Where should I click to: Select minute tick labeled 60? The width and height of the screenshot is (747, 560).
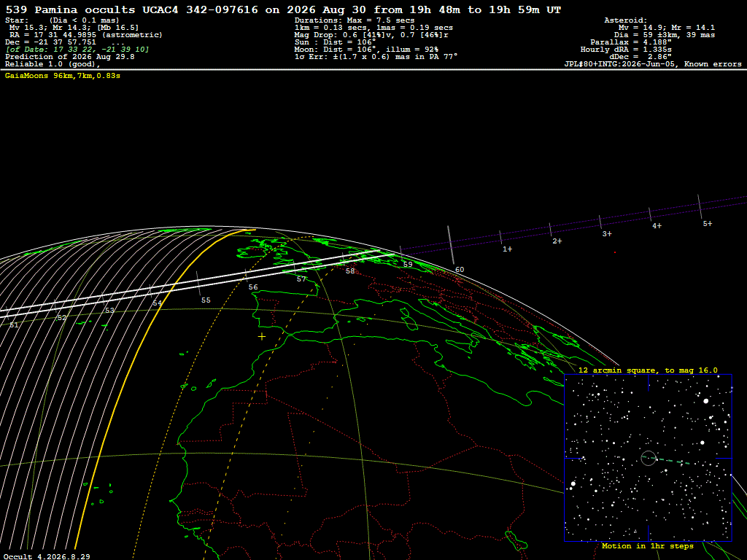tap(460, 270)
